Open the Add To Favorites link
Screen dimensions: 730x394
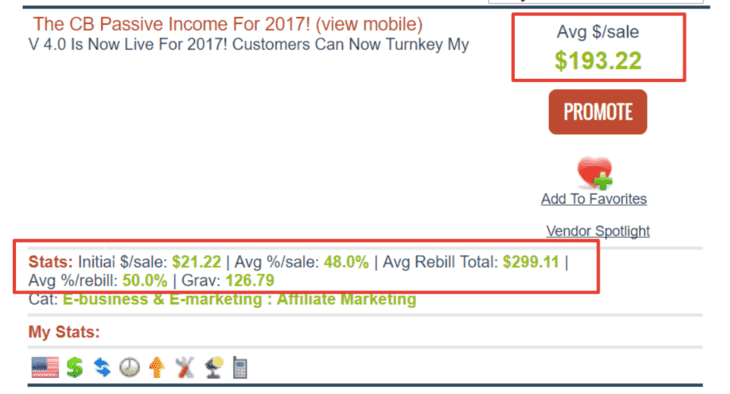(x=594, y=199)
